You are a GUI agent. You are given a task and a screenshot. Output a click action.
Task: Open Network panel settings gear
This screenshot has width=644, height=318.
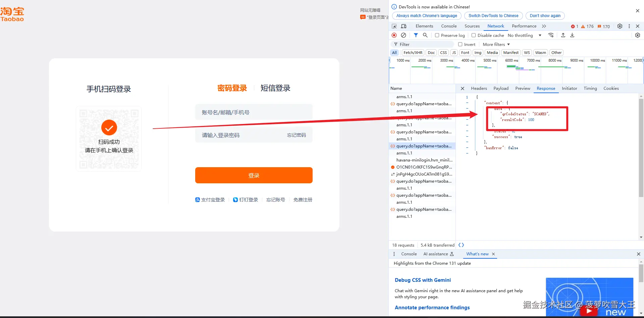click(x=638, y=35)
